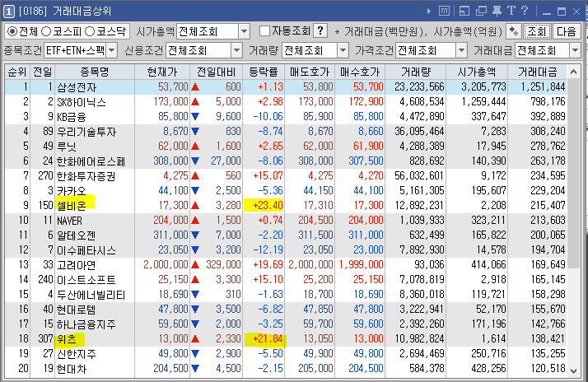The height and width of the screenshot is (382, 588).
Task: Click the 매도호가 column header
Action: tap(310, 72)
